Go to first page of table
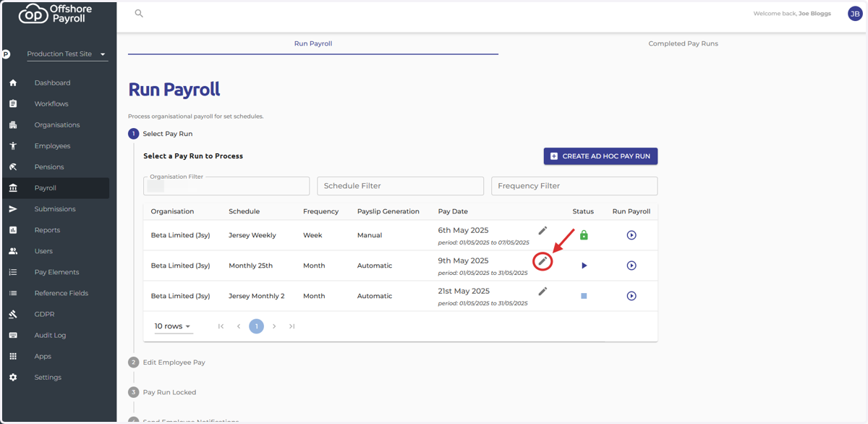868x424 pixels. (x=221, y=326)
